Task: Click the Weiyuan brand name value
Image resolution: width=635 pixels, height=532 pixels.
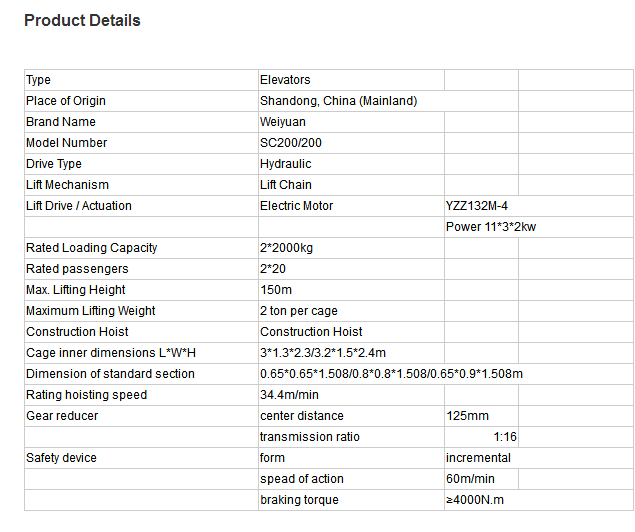Action: coord(282,122)
